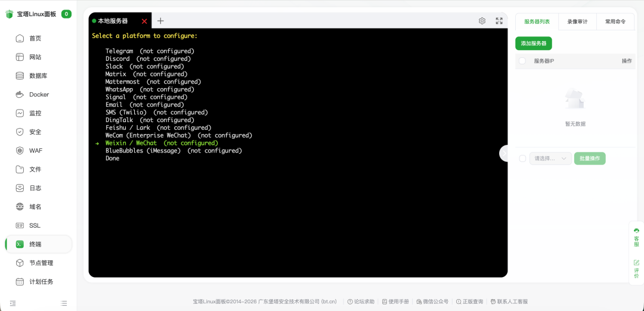644x311 pixels.
Task: Click the WeCom (Enterprise WeChat) line
Action: click(x=179, y=135)
